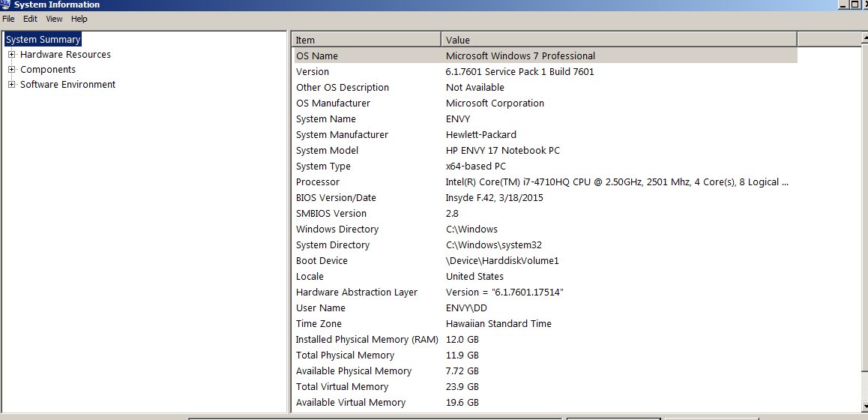This screenshot has width=868, height=420.
Task: Expand the Components tree node
Action: click(11, 69)
